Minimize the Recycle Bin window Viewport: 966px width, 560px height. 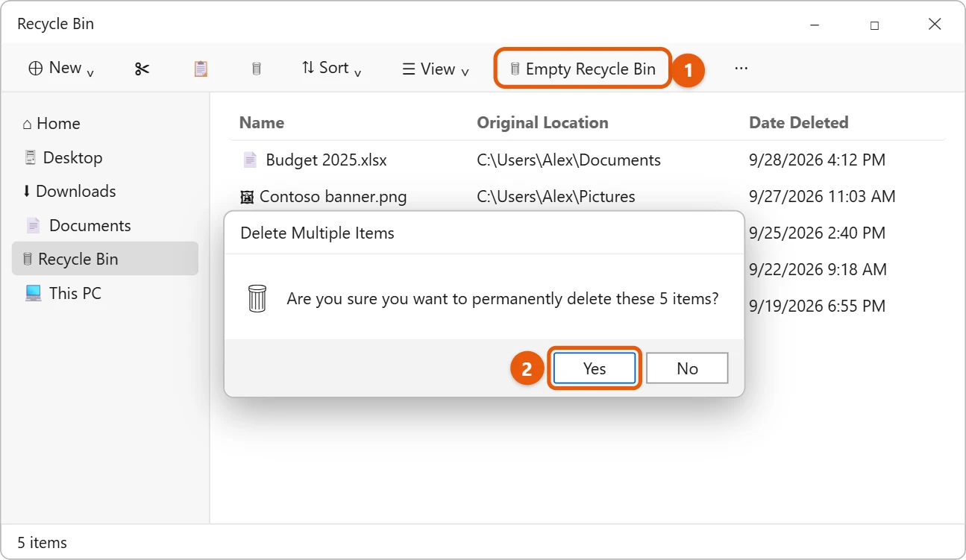point(815,25)
